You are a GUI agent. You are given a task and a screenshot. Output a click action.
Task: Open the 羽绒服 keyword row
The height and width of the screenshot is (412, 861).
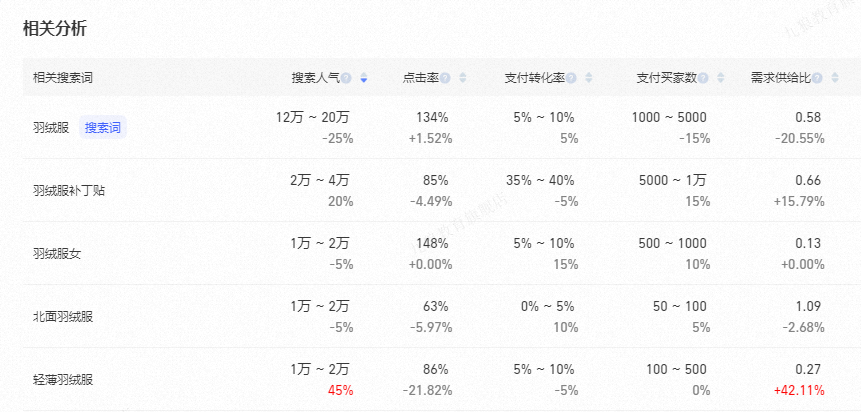50,127
